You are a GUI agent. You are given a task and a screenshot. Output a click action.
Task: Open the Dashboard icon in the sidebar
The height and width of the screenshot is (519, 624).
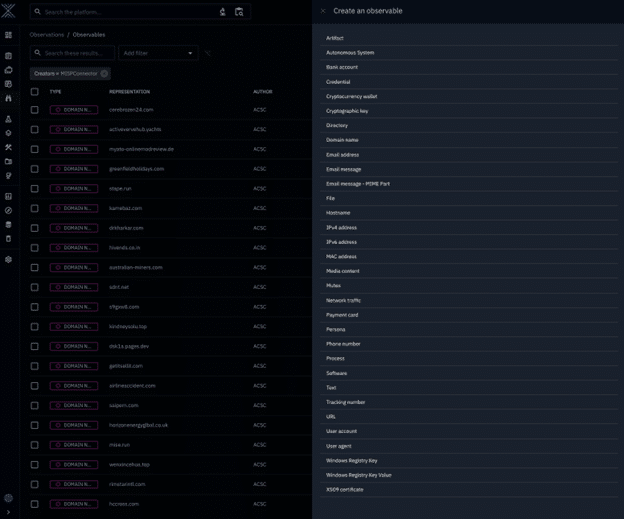click(x=8, y=35)
